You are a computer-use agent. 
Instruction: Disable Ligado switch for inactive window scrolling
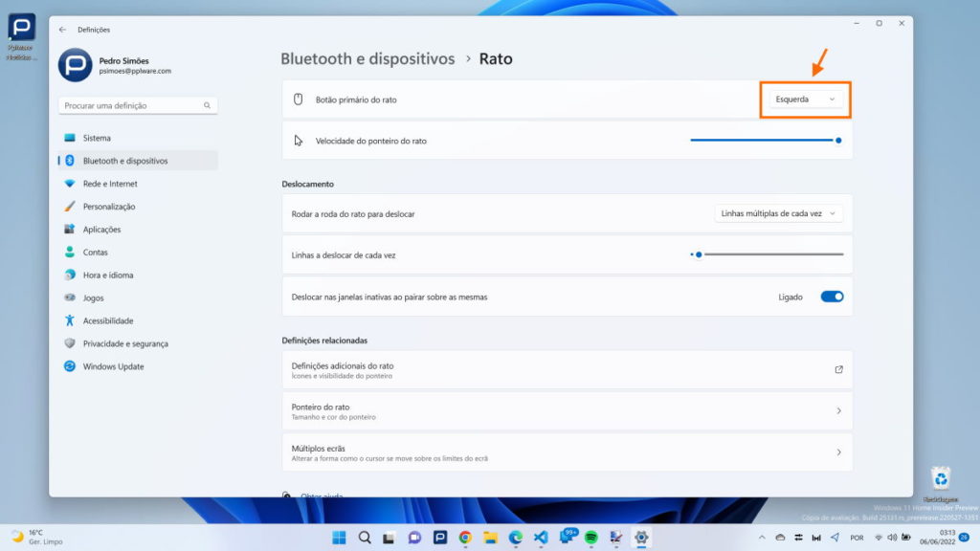(x=831, y=297)
